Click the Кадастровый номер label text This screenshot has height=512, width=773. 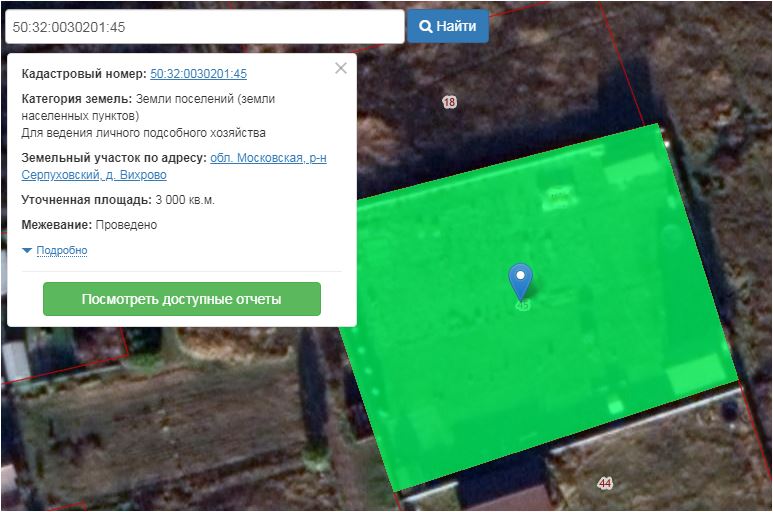[84, 74]
